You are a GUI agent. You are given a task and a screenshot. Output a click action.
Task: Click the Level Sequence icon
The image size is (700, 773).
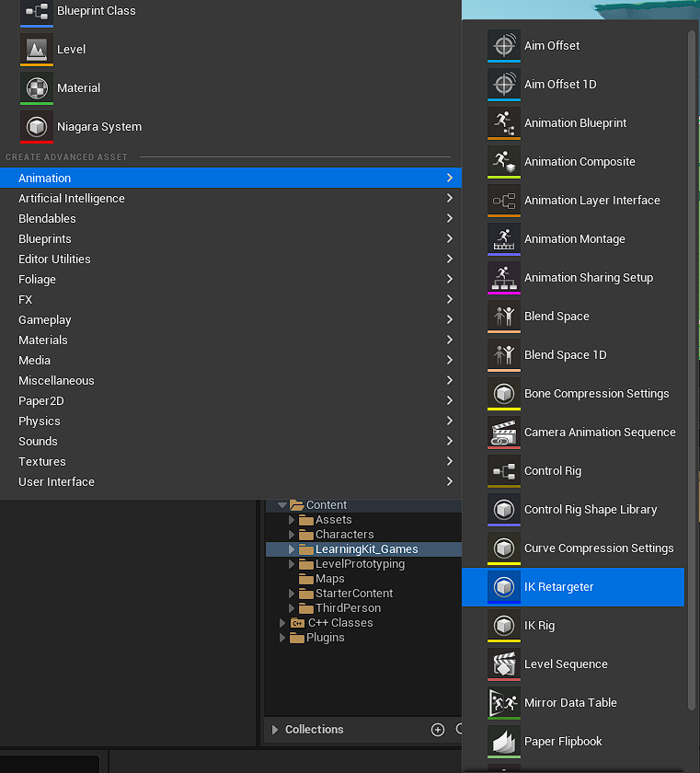tap(503, 664)
